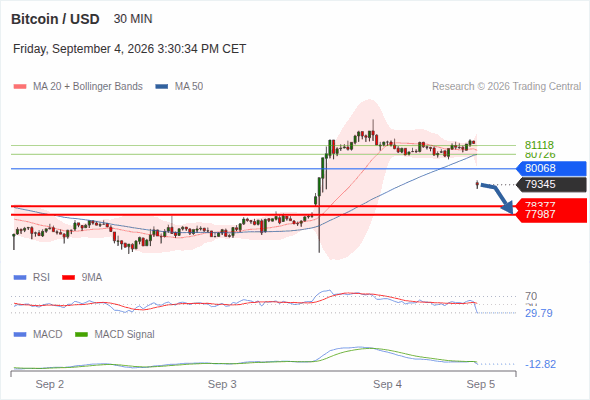
Task: Click the MACD value -12.82 label
Action: (x=540, y=364)
